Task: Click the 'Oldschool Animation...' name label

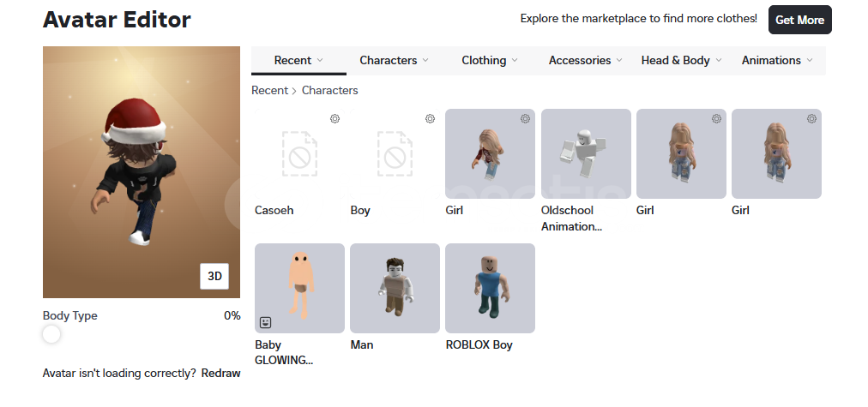Action: pyautogui.click(x=571, y=218)
